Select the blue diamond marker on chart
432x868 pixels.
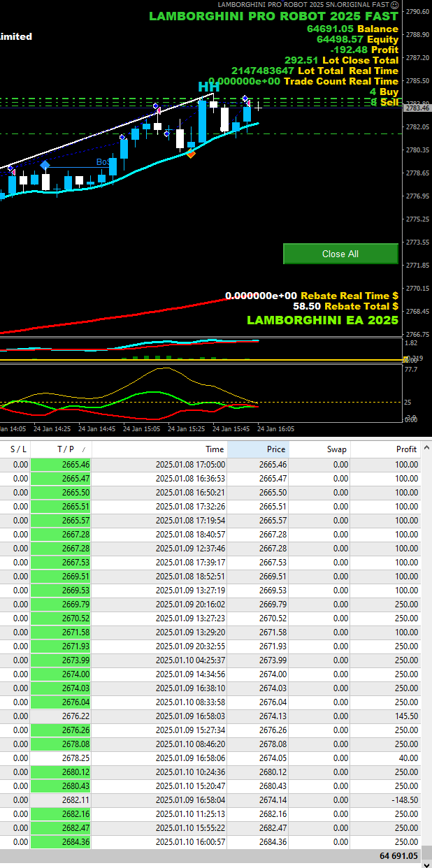[x=45, y=166]
